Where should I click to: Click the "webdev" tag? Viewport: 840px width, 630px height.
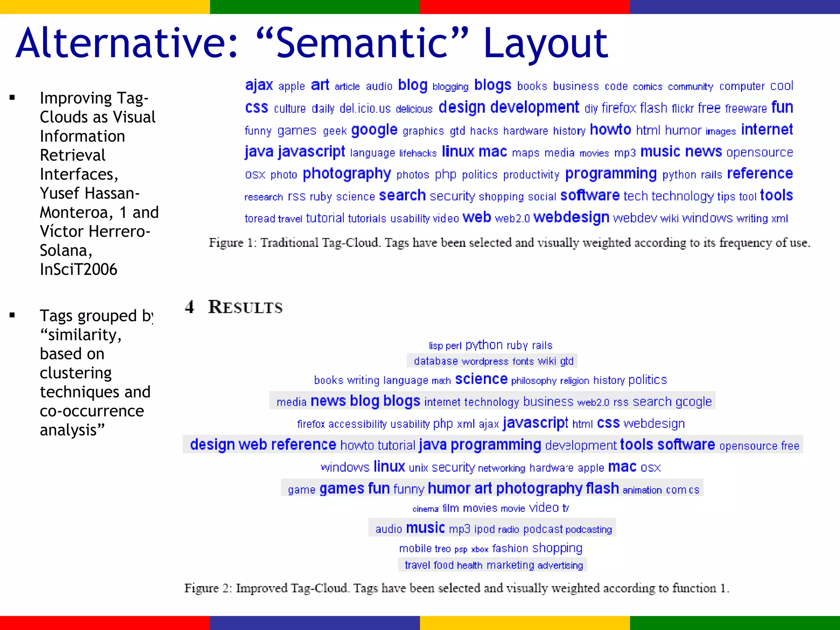point(635,218)
